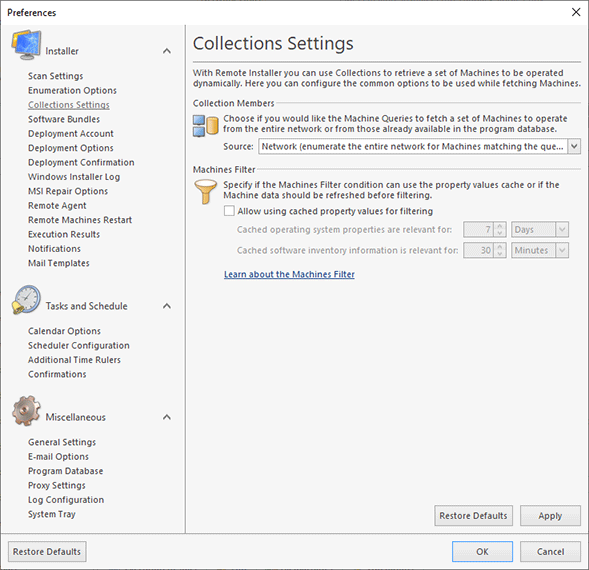Viewport: 589px width, 570px height.
Task: Click the Tasks and Schedule clock icon
Action: [26, 300]
